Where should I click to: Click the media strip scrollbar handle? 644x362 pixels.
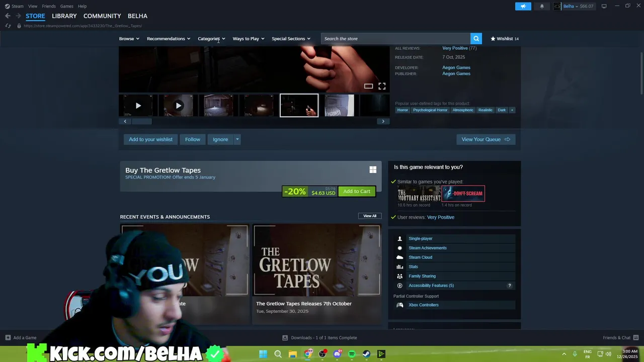tap(141, 121)
